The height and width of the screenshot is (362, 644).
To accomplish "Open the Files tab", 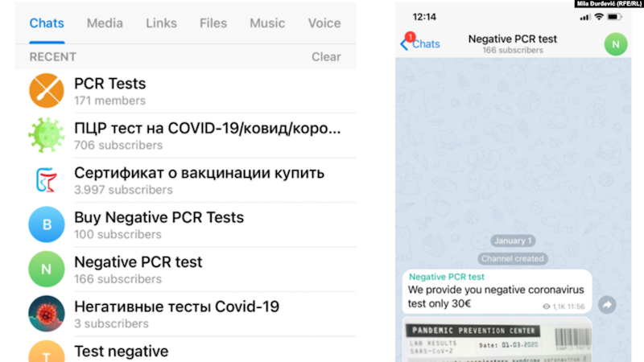I will (x=213, y=23).
